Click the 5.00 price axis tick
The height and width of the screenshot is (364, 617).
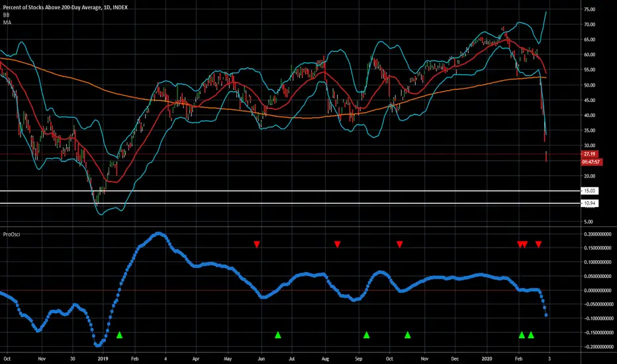coord(589,222)
